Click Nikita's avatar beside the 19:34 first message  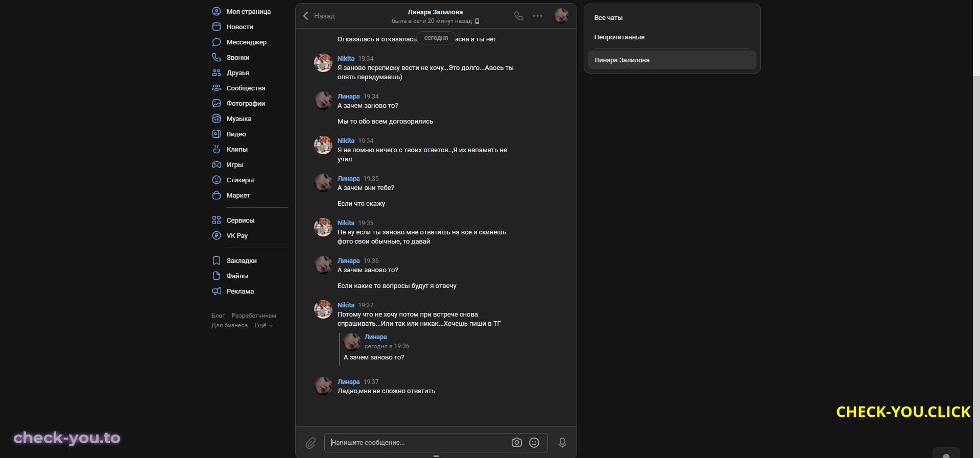pos(323,63)
